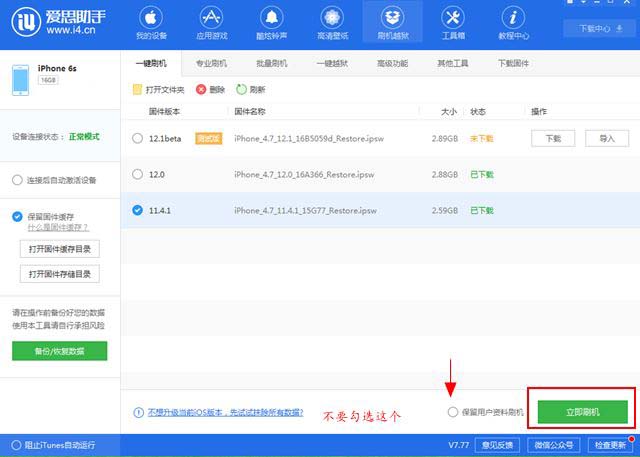Click the 状态 status column header
Image resolution: width=640 pixels, height=457 pixels.
(x=478, y=111)
